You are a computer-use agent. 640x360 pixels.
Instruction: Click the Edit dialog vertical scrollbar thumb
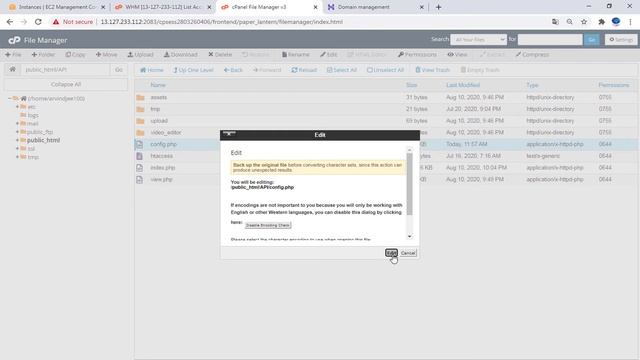[x=409, y=184]
